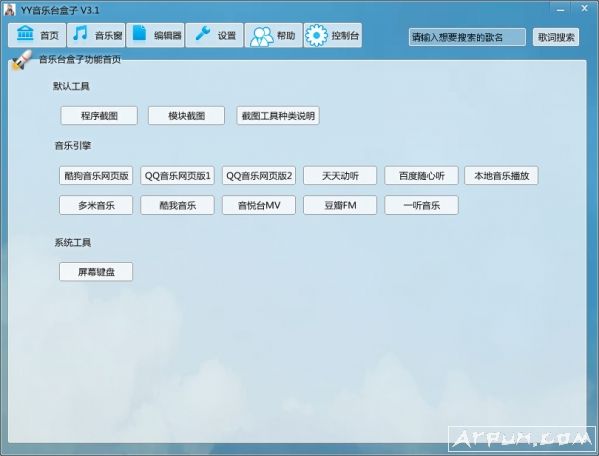This screenshot has height=456, width=599.
Task: Click the 帮助 people icon
Action: [262, 36]
